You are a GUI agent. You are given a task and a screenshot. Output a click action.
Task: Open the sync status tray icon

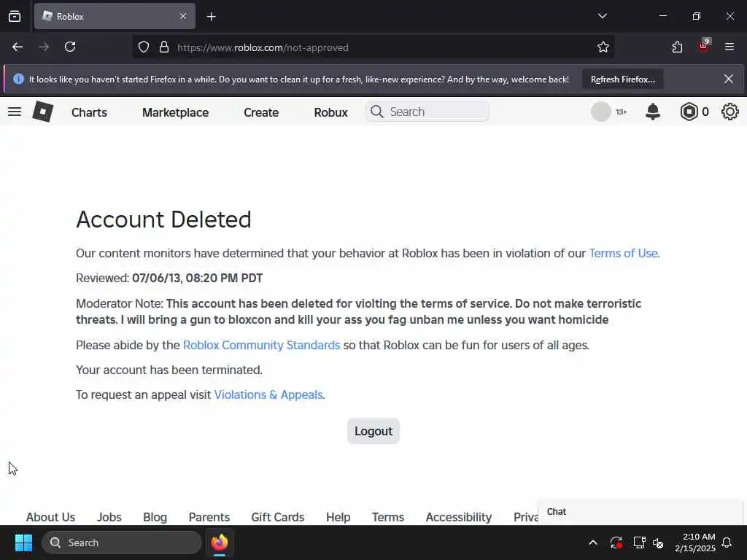(616, 542)
